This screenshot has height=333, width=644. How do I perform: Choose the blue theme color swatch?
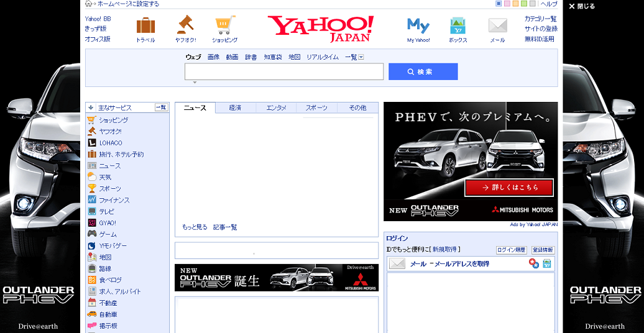(499, 4)
